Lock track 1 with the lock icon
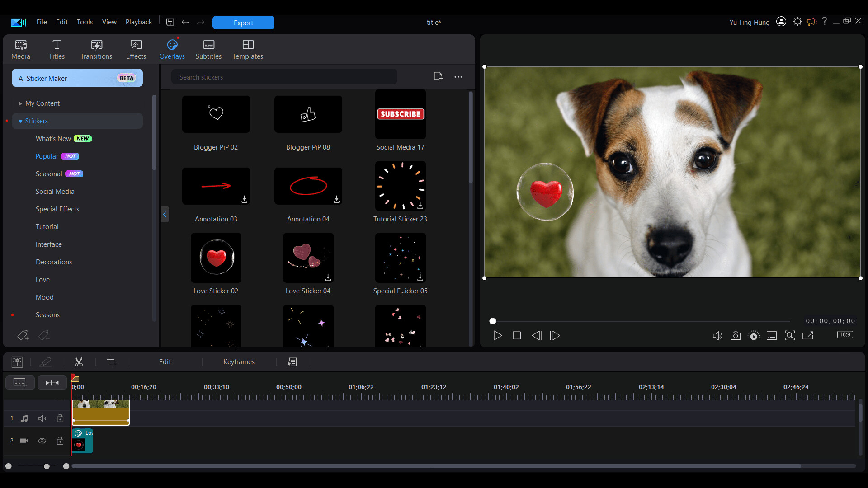Viewport: 868px width, 488px height. (60, 418)
